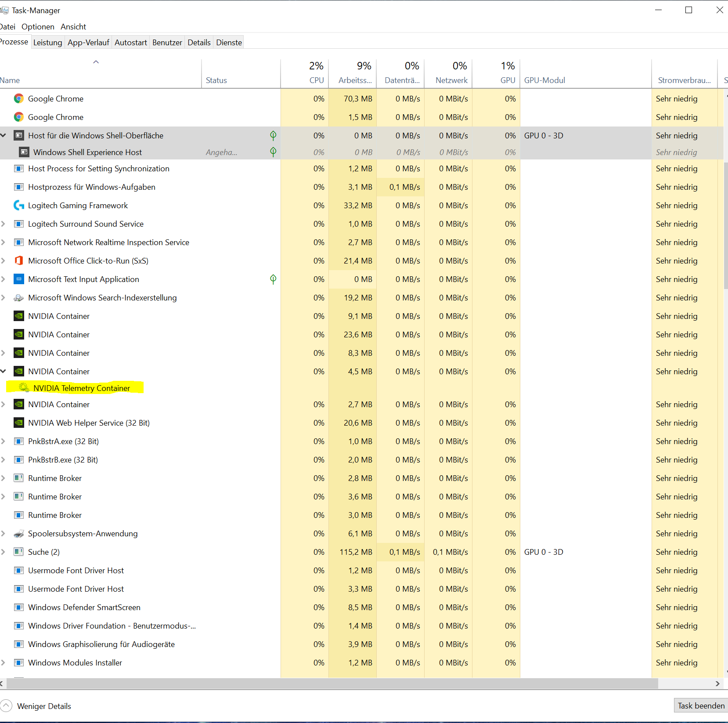
Task: Select the NVIDIA Telemetry Container row
Action: (x=362, y=388)
